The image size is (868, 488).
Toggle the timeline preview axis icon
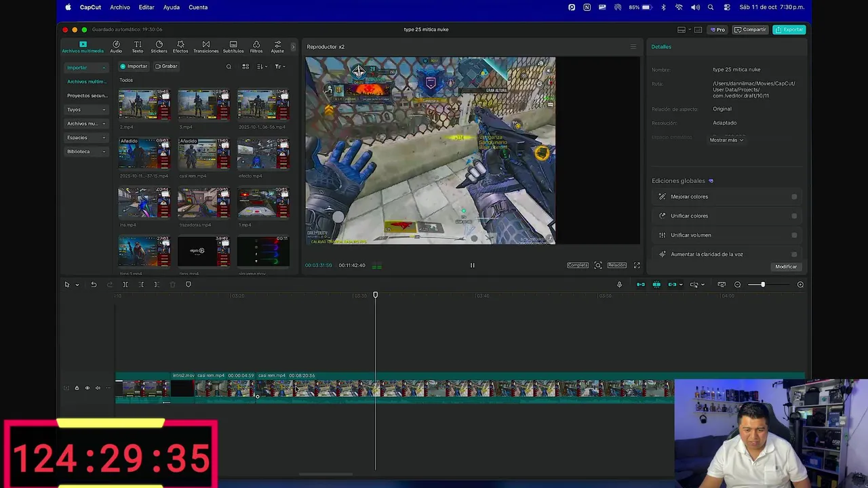click(x=694, y=285)
